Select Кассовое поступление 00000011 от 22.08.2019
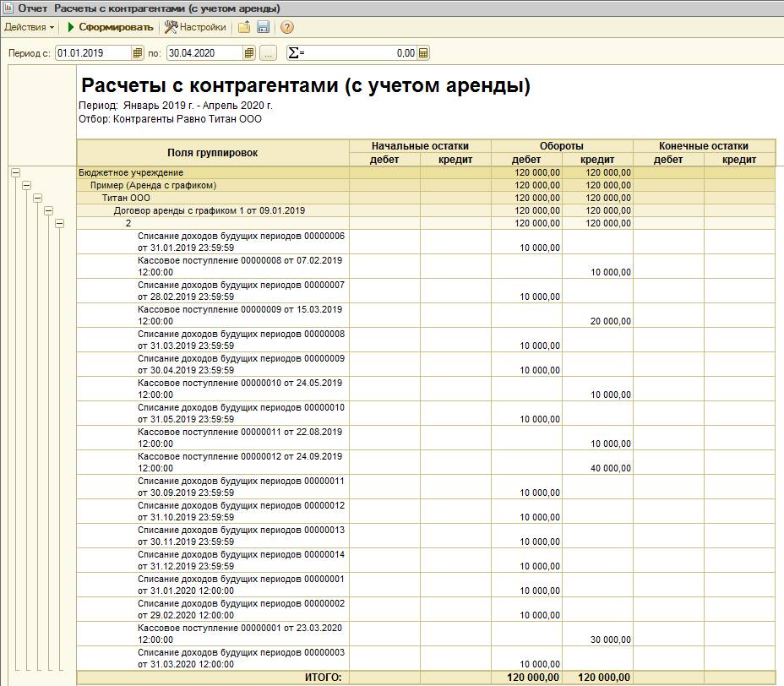The height and width of the screenshot is (686, 784). (426, 438)
